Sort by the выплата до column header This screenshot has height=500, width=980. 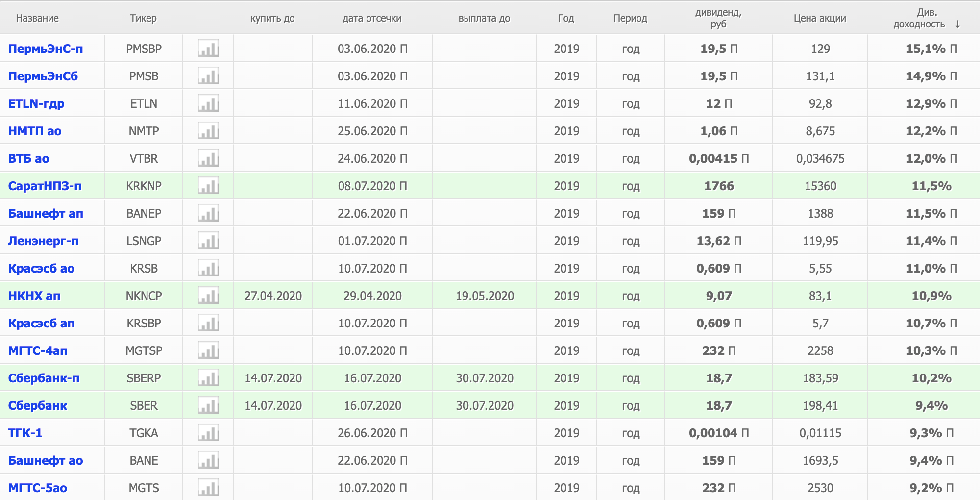pos(484,18)
